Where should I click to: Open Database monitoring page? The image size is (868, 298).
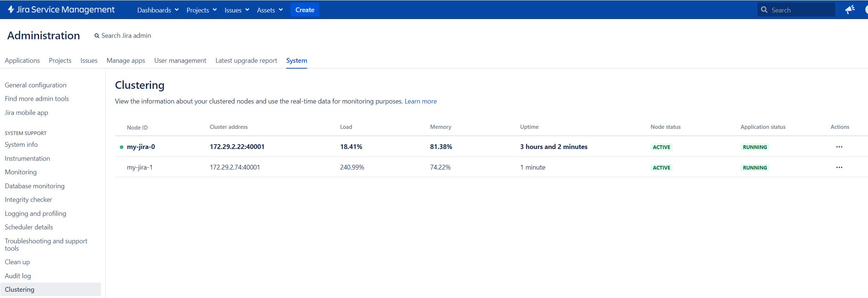coord(35,186)
